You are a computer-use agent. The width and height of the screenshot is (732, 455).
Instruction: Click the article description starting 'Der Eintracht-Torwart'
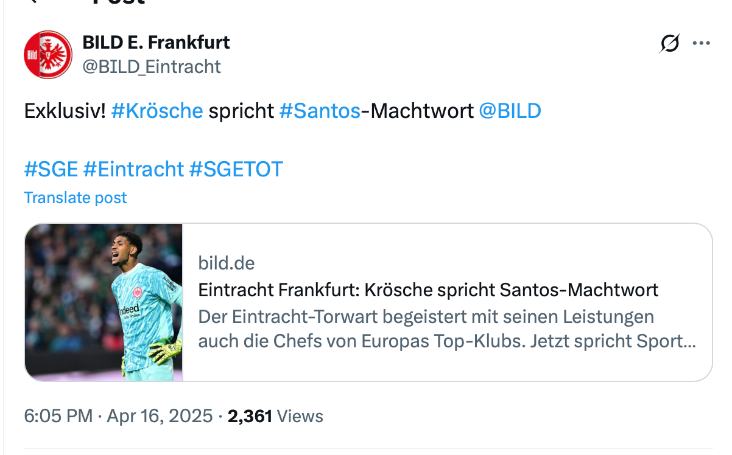coord(447,329)
